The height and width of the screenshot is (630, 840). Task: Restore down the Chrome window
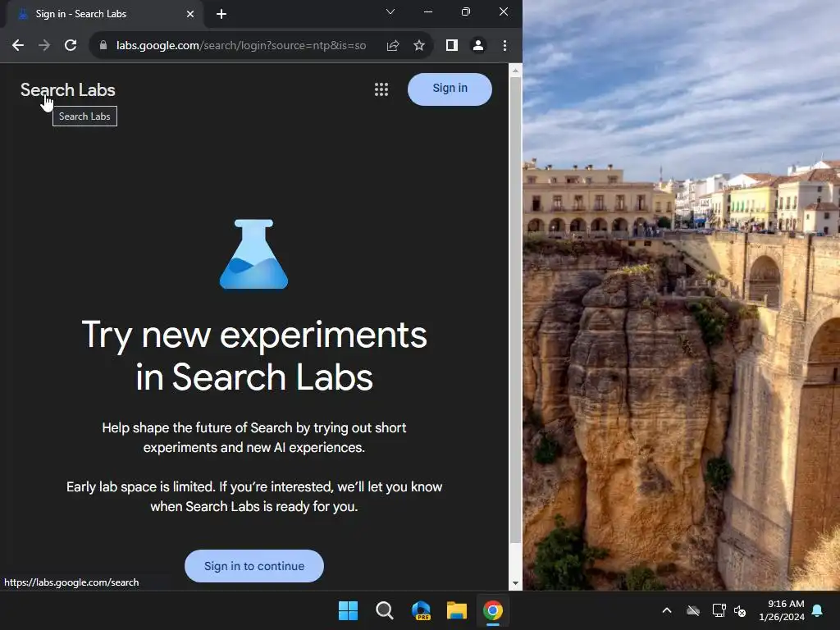(x=466, y=11)
